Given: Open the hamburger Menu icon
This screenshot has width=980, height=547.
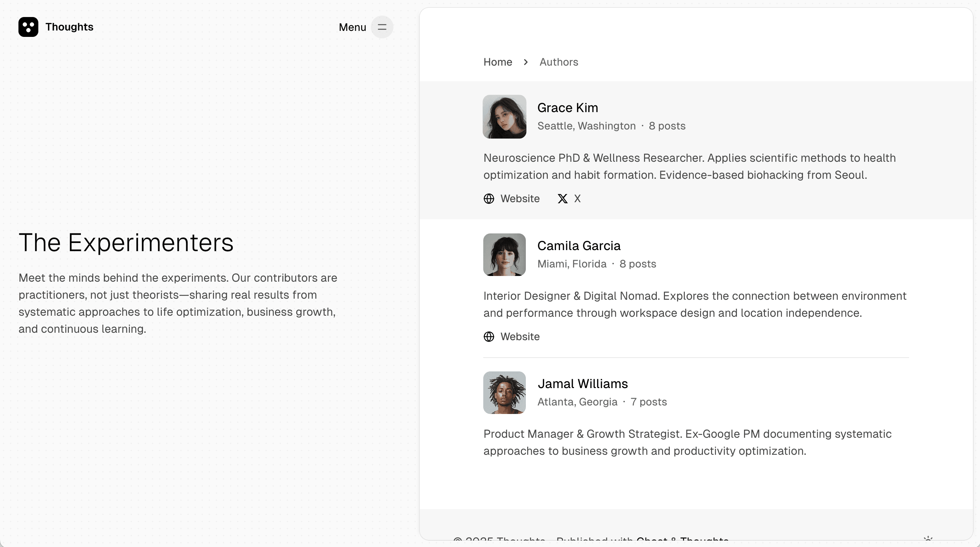Looking at the screenshot, I should 382,27.
